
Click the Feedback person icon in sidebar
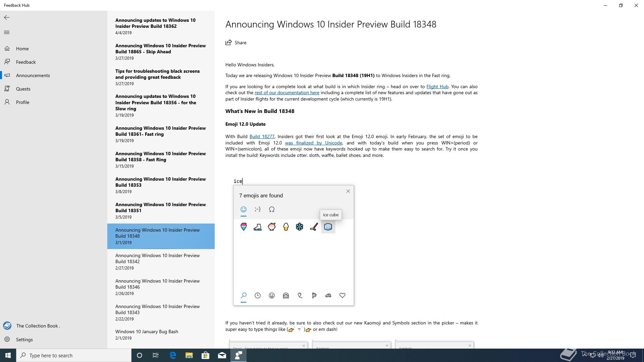tap(7, 62)
